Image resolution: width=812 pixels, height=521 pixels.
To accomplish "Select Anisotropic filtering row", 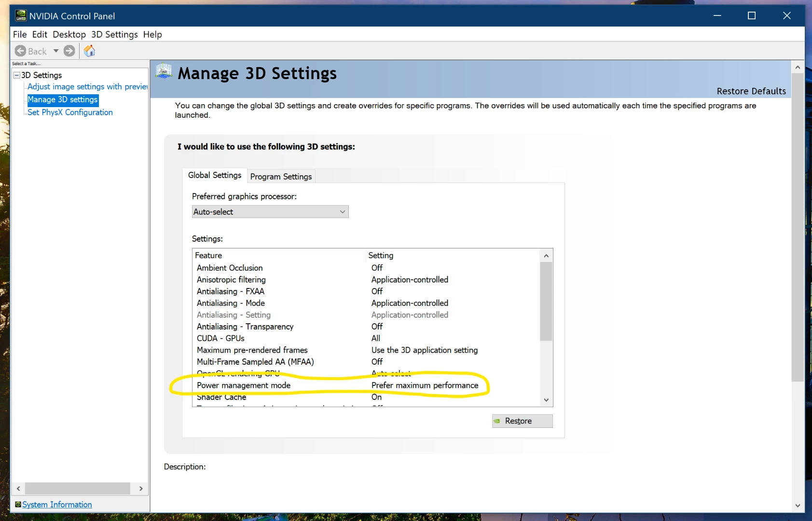I will point(366,279).
